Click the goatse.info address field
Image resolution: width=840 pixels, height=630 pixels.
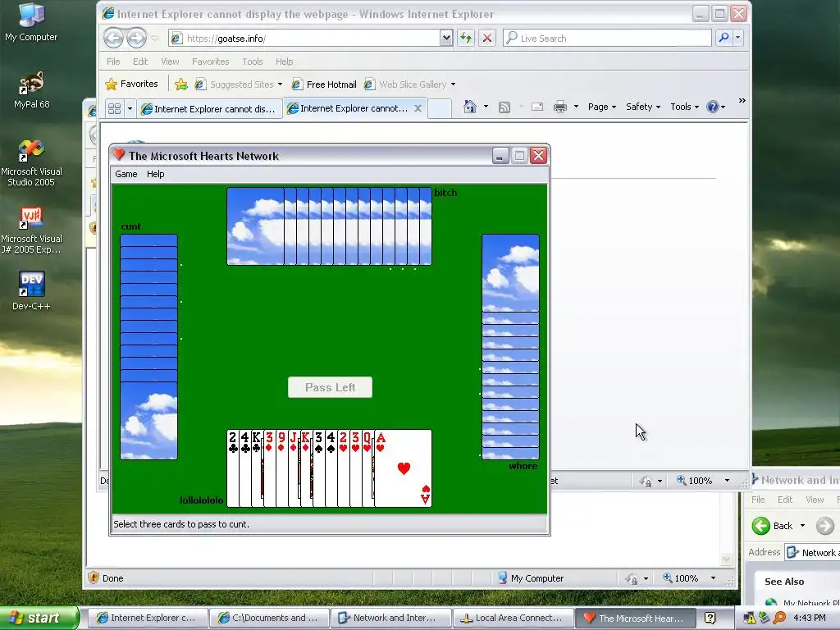[x=311, y=38]
